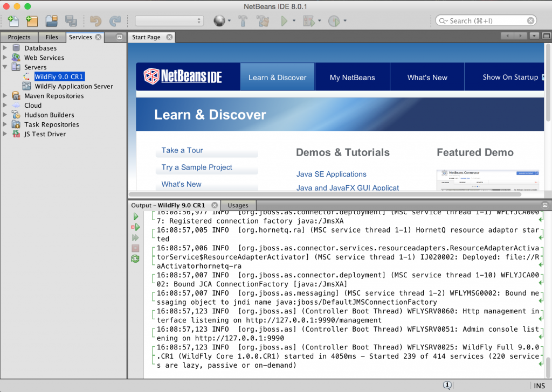Open the Run Project dropdown arrow
This screenshot has width=552, height=392.
[x=294, y=21]
